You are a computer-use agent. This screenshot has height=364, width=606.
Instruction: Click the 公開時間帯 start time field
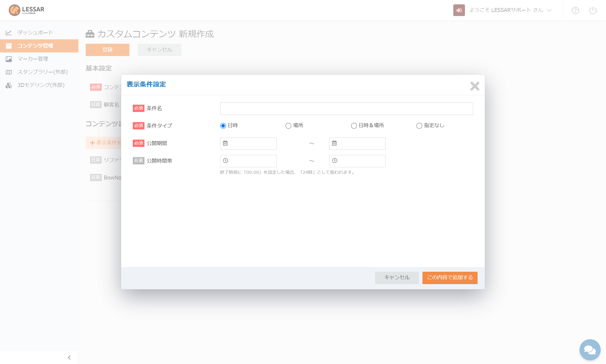(248, 161)
